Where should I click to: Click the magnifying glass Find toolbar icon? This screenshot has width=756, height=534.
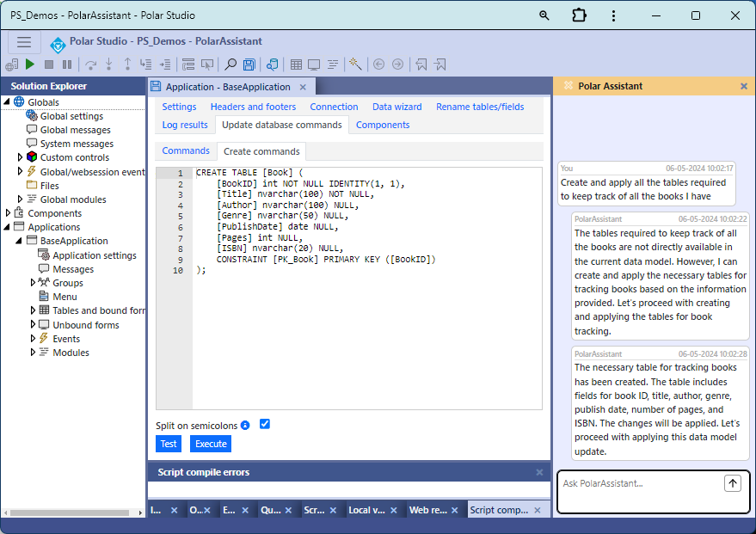click(x=230, y=64)
